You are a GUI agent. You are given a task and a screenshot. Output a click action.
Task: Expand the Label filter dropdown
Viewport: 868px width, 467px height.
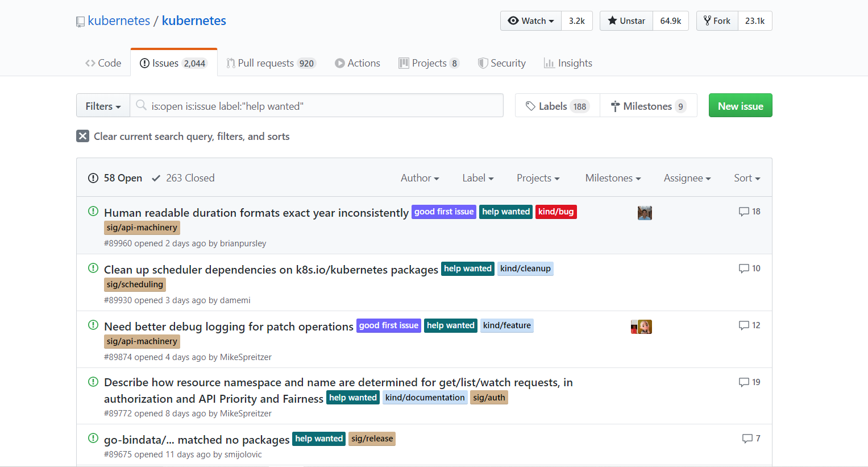[x=478, y=178]
